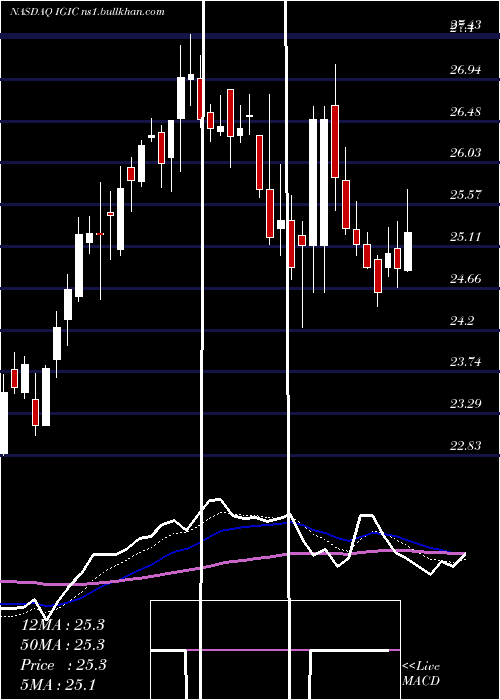
Task: Click the 5MA : 25.1 readout
Action: tap(58, 684)
